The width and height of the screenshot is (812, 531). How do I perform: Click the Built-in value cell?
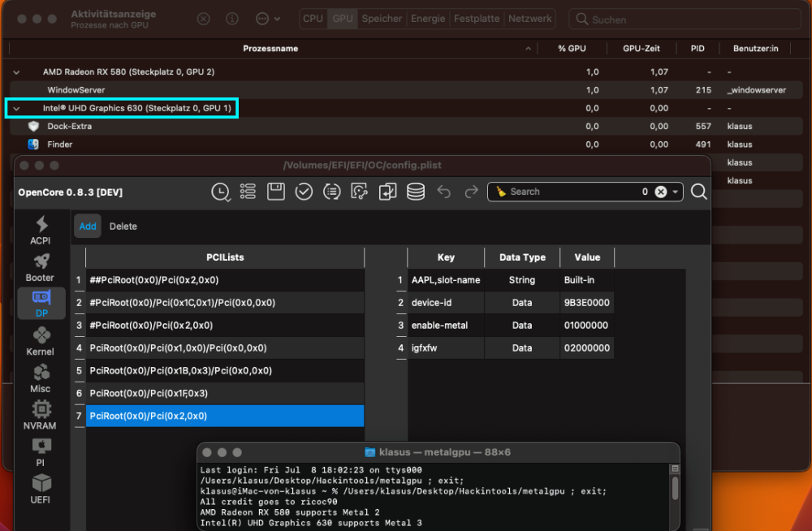coord(587,280)
